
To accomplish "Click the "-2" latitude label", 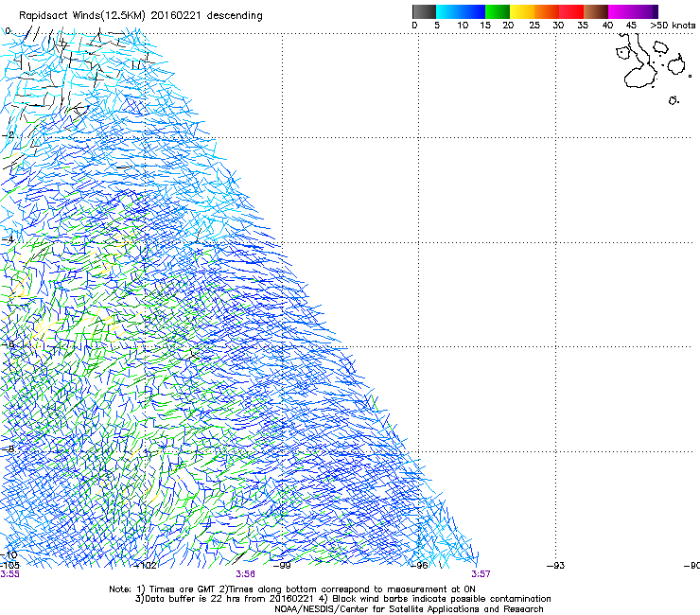I will [8, 135].
